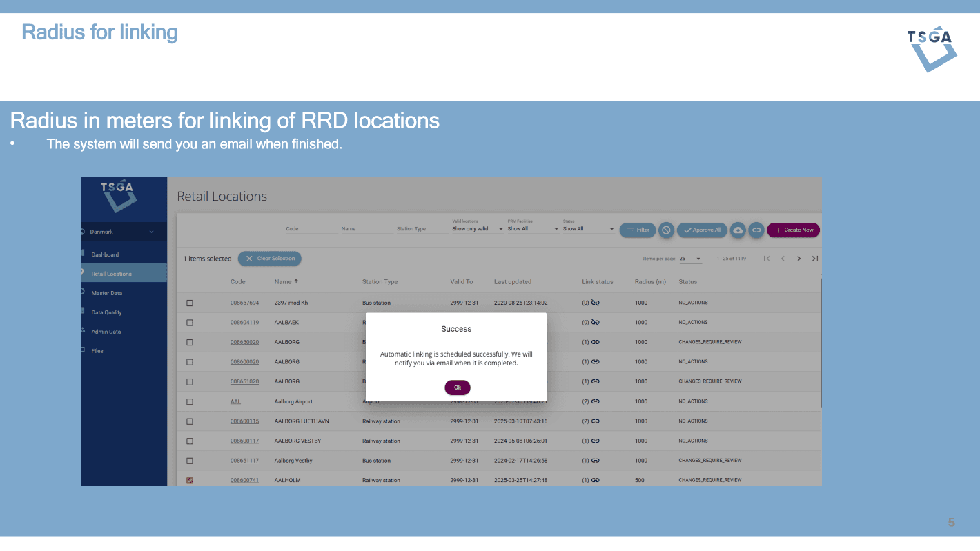980x551 pixels.
Task: Click the '1 - 25 of 1119' pagination text
Action: [x=731, y=259]
